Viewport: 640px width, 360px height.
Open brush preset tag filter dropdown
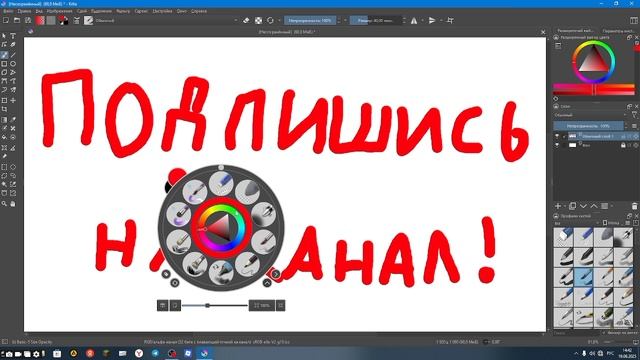pos(576,223)
